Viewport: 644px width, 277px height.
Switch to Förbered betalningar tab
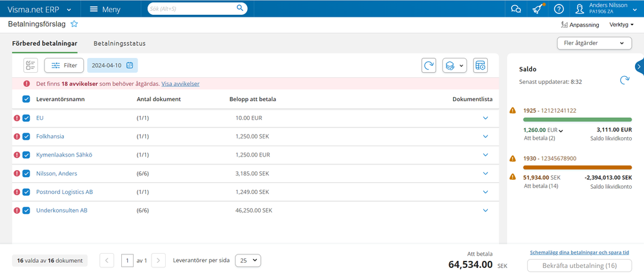coord(45,43)
